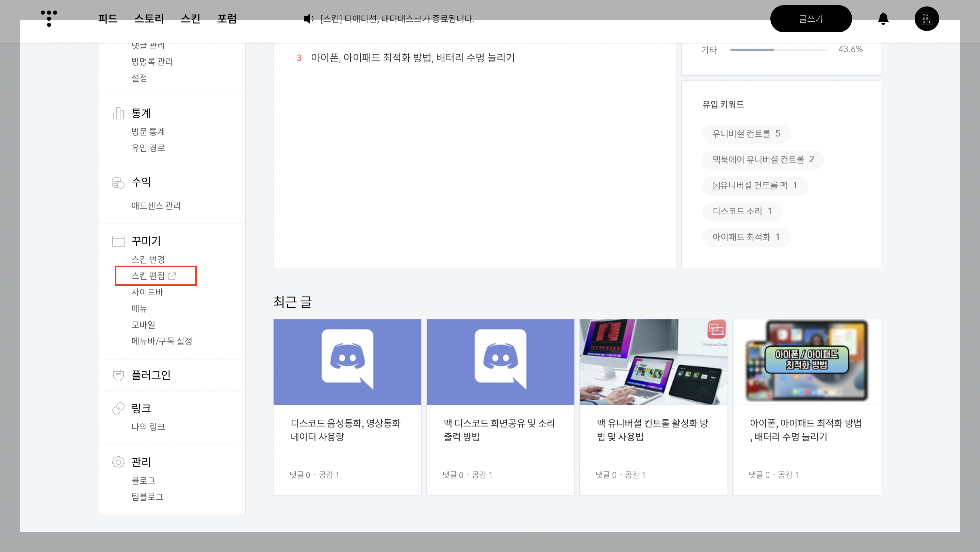The height and width of the screenshot is (552, 980).
Task: Click the 기타 43.6% progress bar
Action: 779,49
